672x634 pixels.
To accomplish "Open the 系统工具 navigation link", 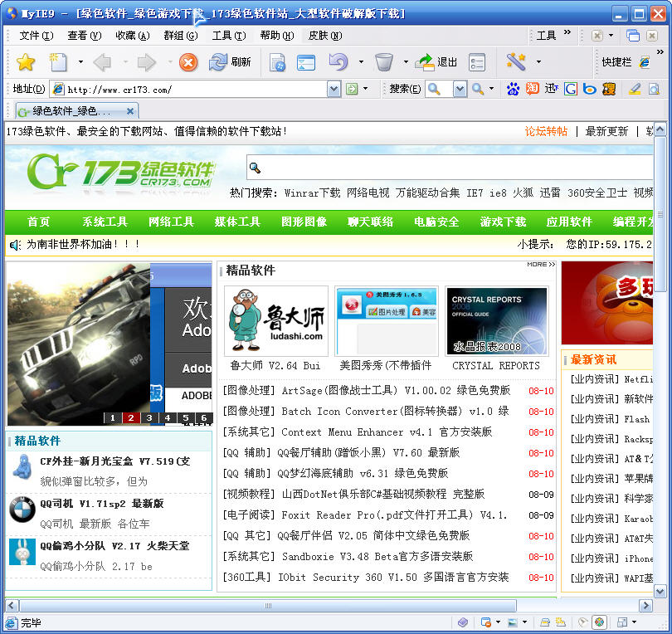I will (x=105, y=222).
